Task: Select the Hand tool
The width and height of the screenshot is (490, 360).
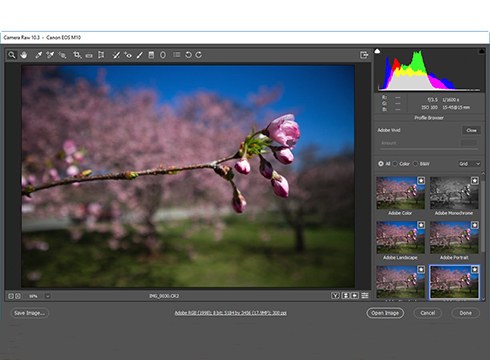Action: coord(24,55)
